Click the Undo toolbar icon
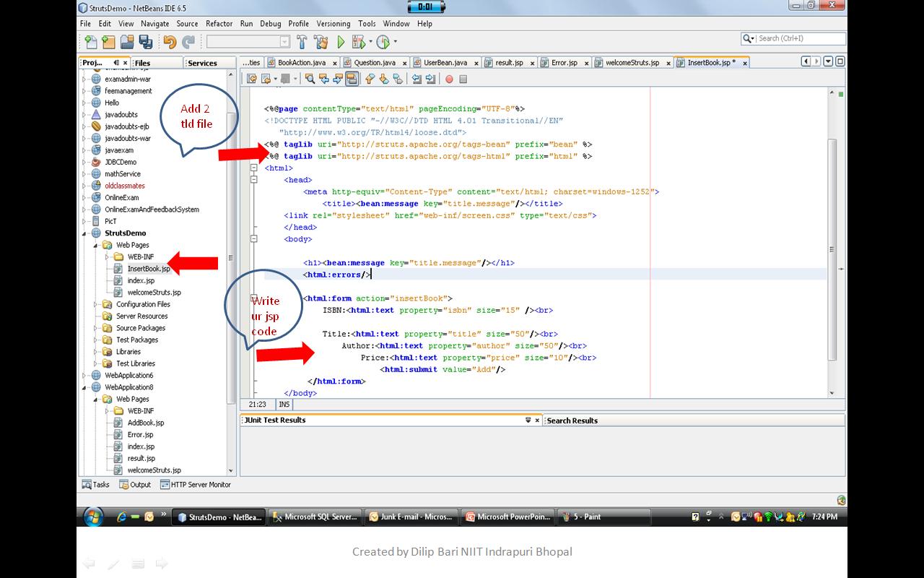Viewport: 924px width, 578px height. point(170,40)
